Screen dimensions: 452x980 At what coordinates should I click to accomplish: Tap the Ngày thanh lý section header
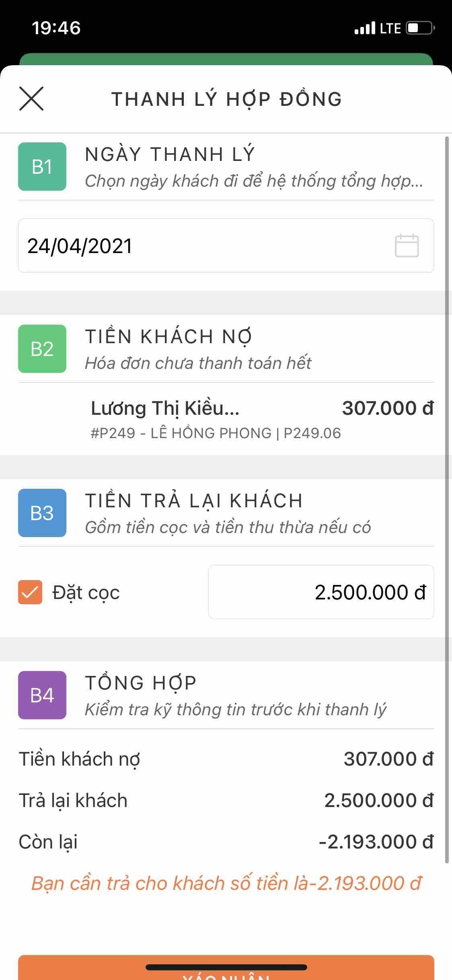click(x=170, y=154)
